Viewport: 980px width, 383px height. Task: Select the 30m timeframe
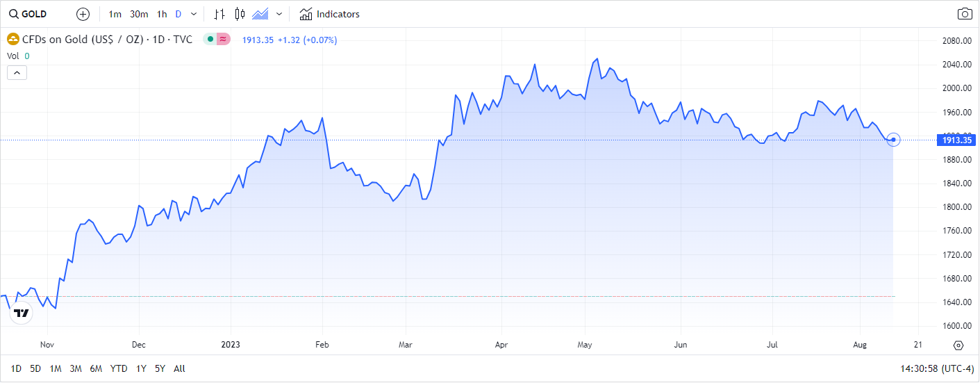click(x=139, y=14)
